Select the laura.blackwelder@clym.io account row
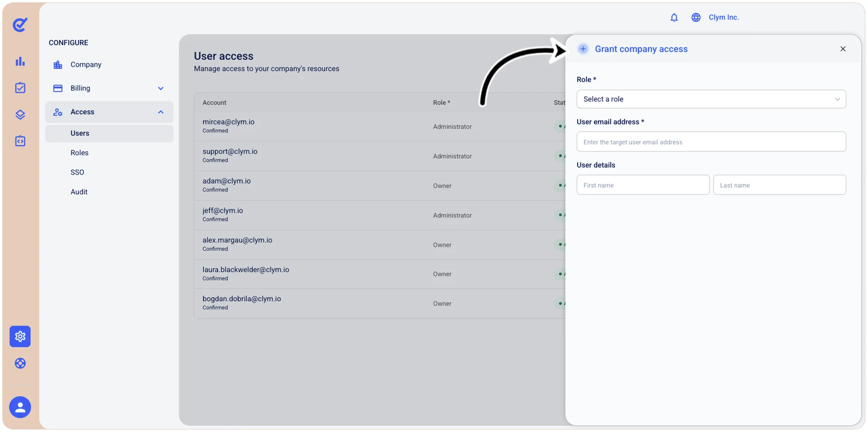Image resolution: width=868 pixels, height=432 pixels. (x=379, y=274)
